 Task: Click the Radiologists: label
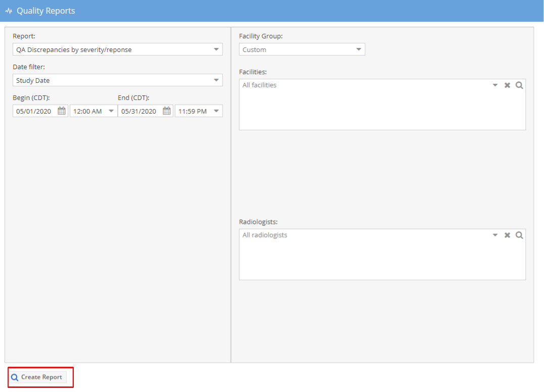[x=258, y=222]
